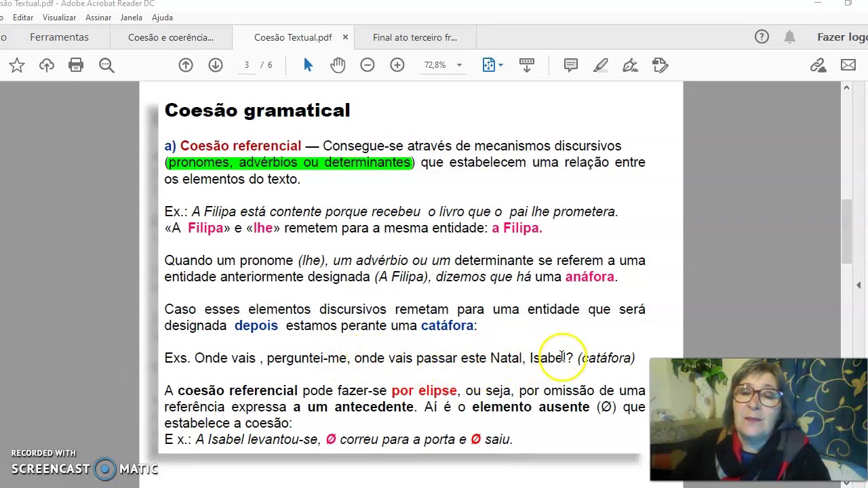Expand the fit page options arrow
868x488 pixels.
click(500, 65)
